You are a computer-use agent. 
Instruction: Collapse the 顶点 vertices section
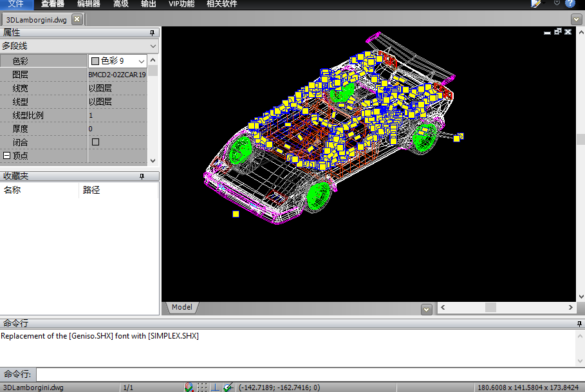point(6,156)
